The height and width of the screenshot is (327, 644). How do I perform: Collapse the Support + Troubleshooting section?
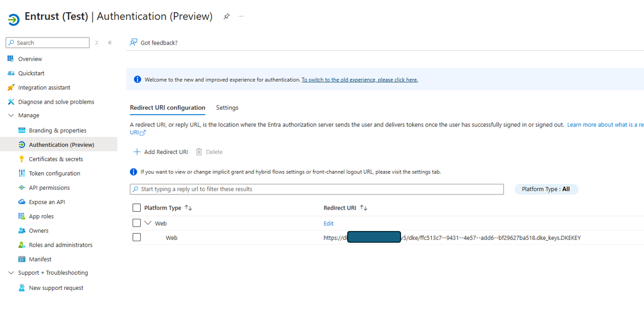tap(11, 273)
